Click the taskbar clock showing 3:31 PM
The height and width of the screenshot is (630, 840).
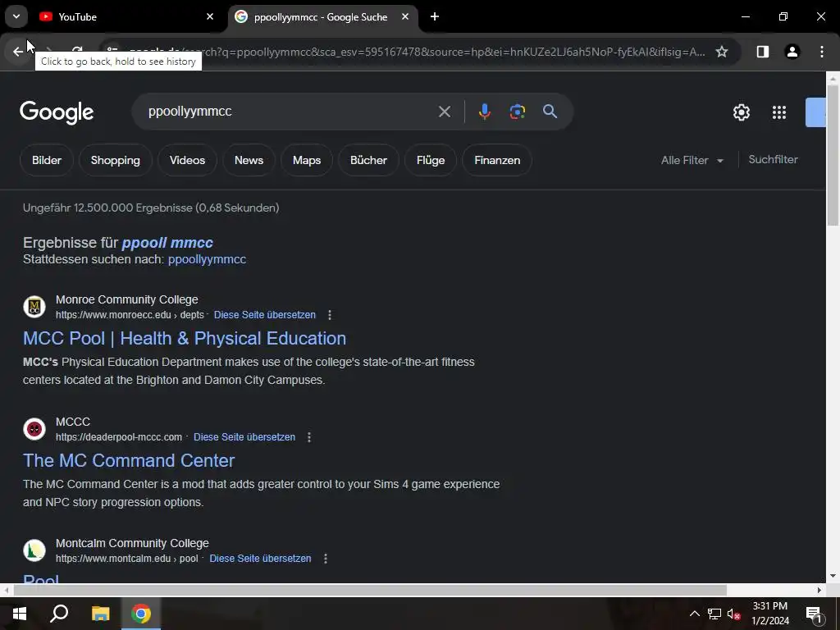[769, 614]
